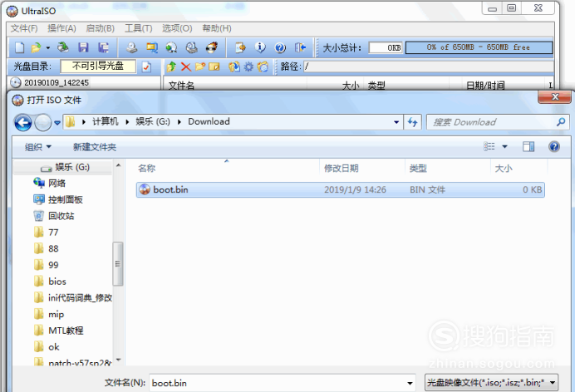Click the Exit door icon in UltraISO toolbar
The image size is (575, 392).
click(300, 47)
